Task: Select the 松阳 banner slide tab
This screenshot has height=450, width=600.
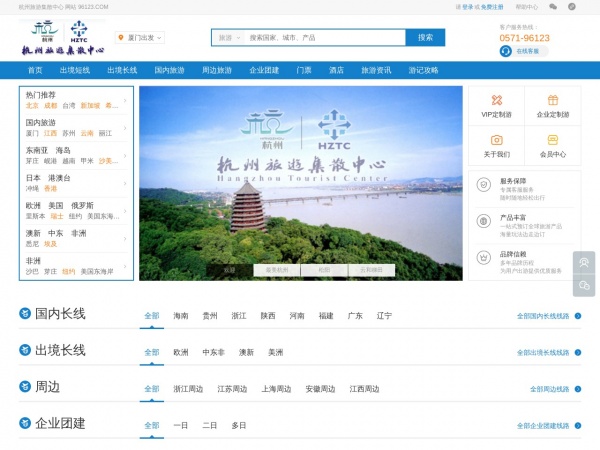Action: pyautogui.click(x=324, y=270)
